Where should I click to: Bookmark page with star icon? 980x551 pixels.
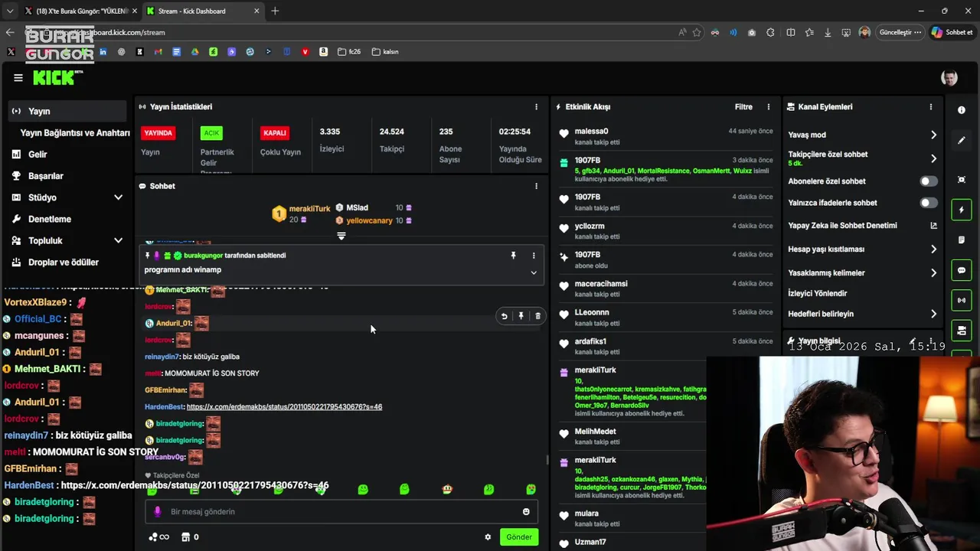pyautogui.click(x=697, y=32)
